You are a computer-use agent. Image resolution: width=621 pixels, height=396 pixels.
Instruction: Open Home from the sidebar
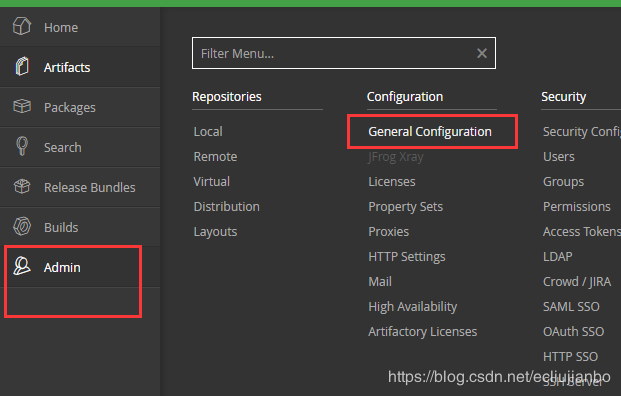61,28
